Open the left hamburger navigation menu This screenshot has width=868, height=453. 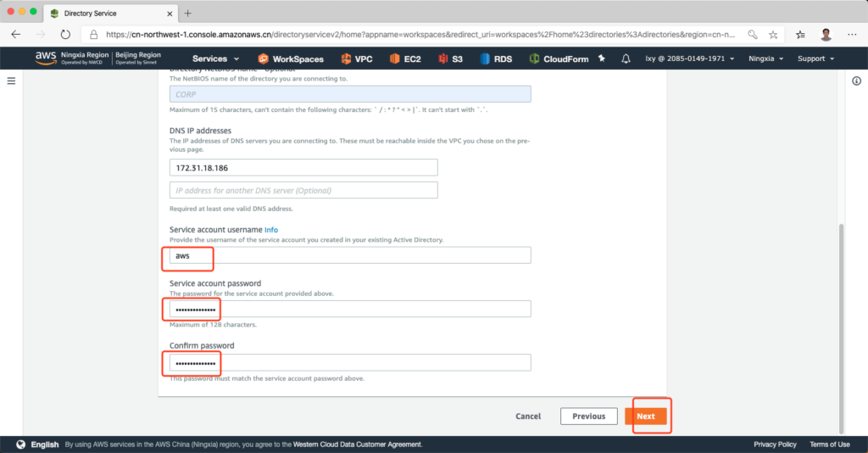click(12, 81)
